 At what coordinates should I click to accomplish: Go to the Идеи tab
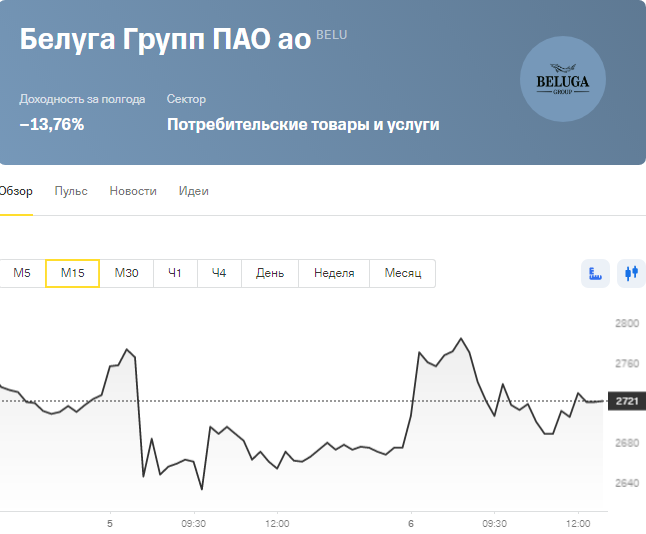194,191
